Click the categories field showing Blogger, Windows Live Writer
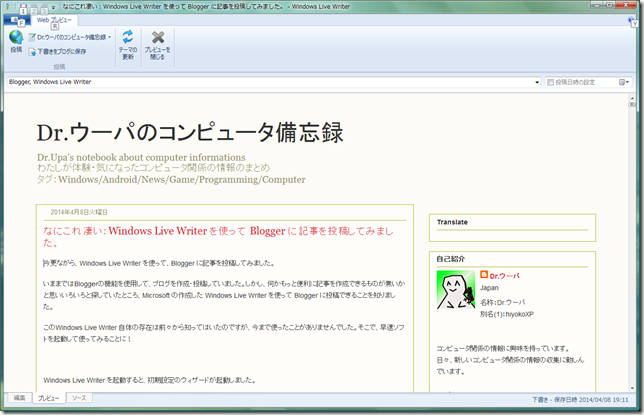This screenshot has width=644, height=415. tap(270, 82)
